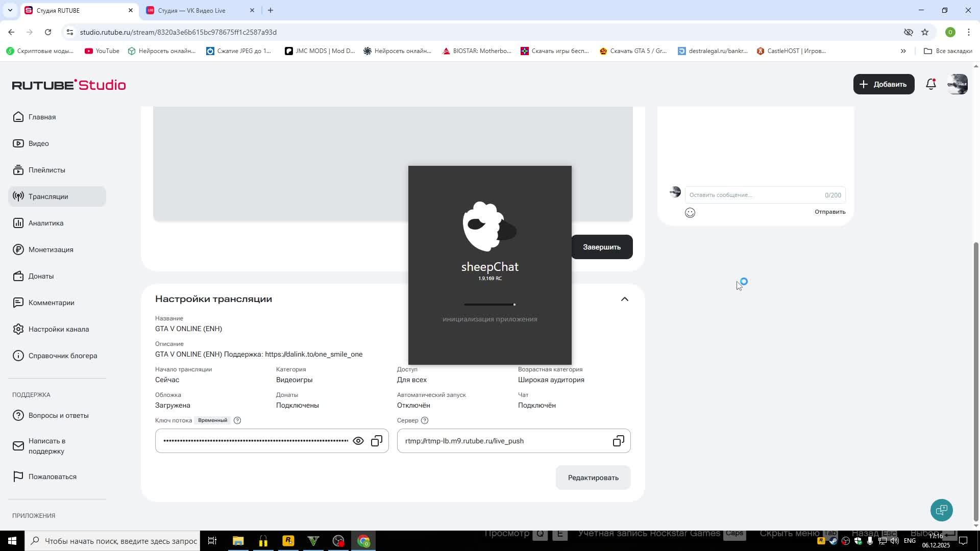Bookmark this page with star icon

(x=924, y=32)
